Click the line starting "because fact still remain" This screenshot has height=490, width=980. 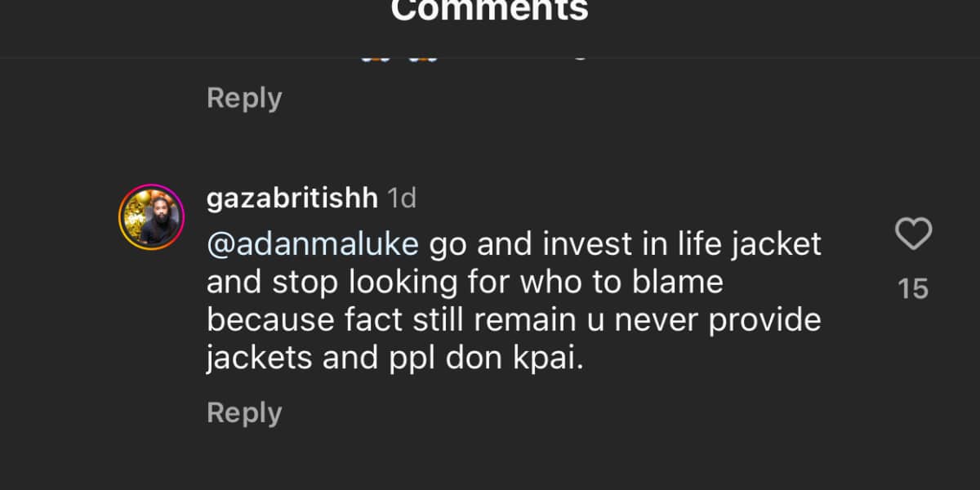[514, 320]
